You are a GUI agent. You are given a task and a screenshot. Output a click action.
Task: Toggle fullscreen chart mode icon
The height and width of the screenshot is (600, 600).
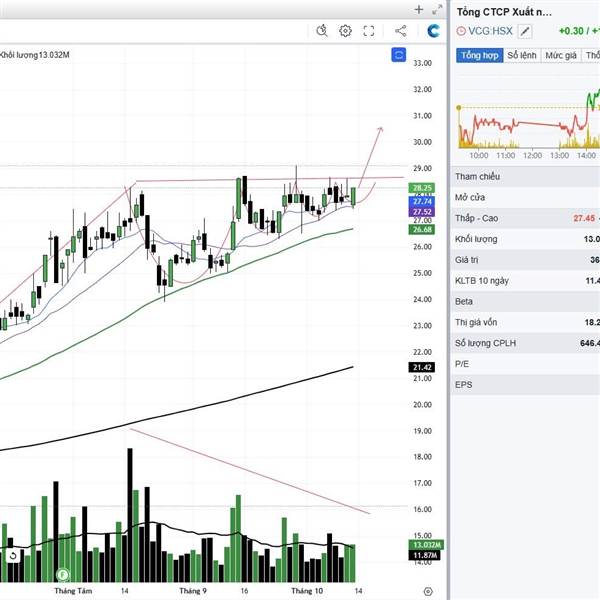(x=368, y=31)
